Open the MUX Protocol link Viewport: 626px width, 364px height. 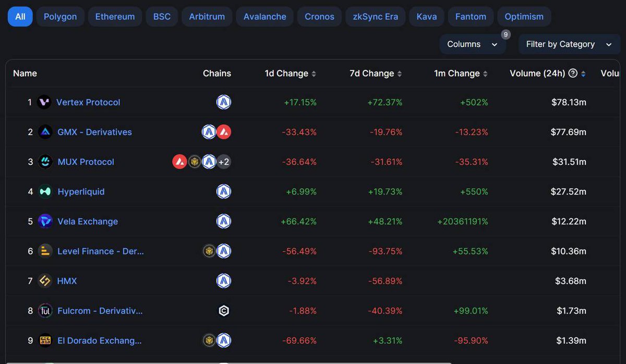coord(86,162)
